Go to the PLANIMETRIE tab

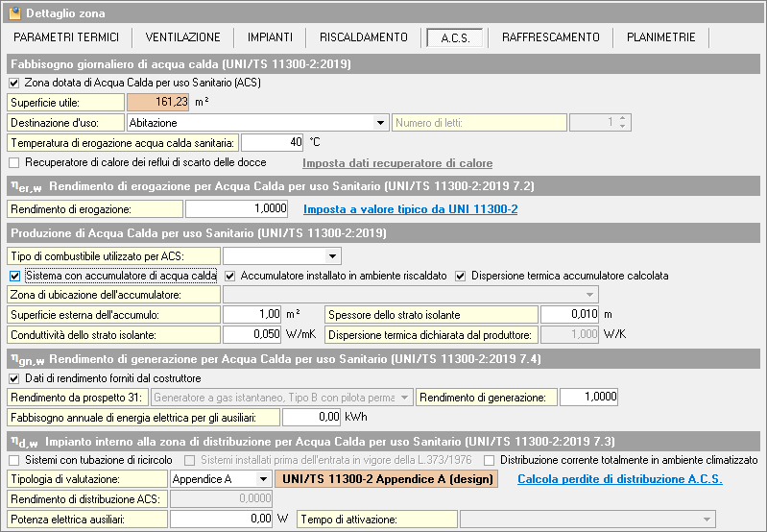pyautogui.click(x=660, y=37)
